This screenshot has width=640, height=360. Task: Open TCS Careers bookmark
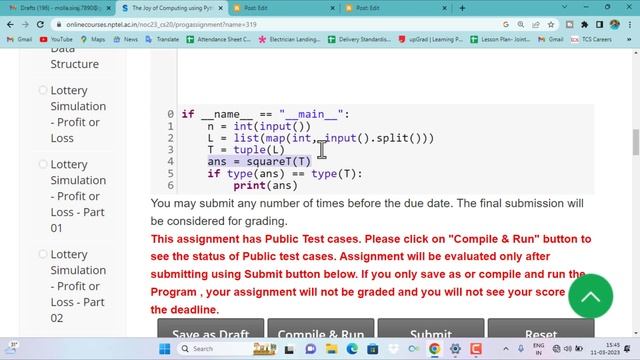[591, 39]
